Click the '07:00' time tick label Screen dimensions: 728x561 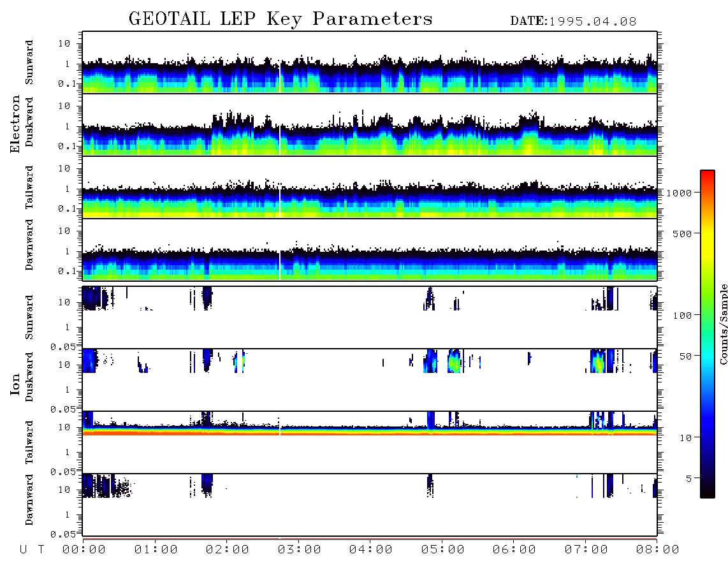(x=586, y=550)
